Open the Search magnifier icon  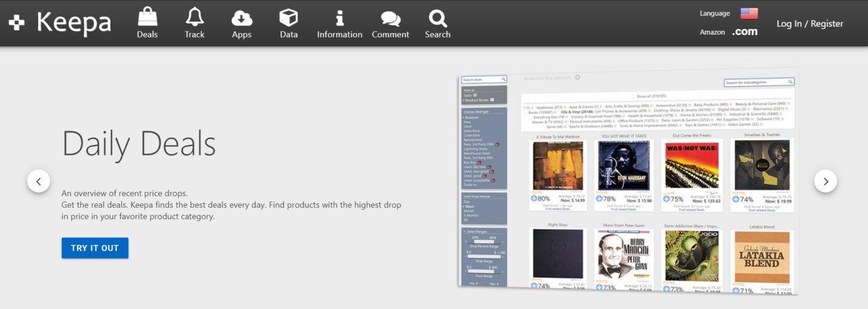437,18
